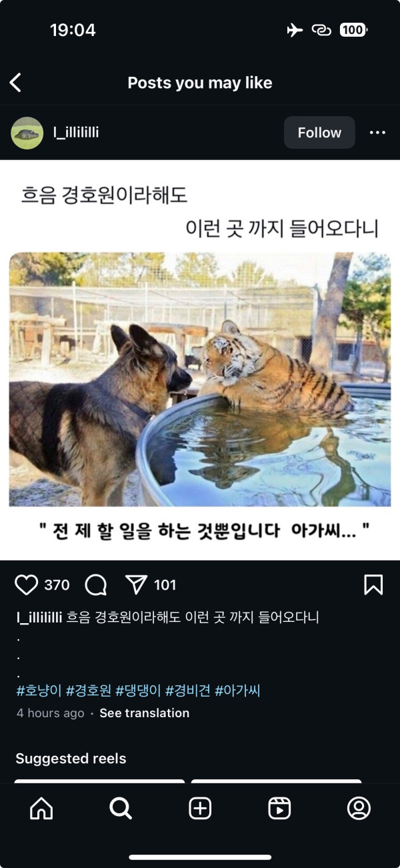Share post via paper plane icon
The image size is (400, 868).
(x=136, y=585)
